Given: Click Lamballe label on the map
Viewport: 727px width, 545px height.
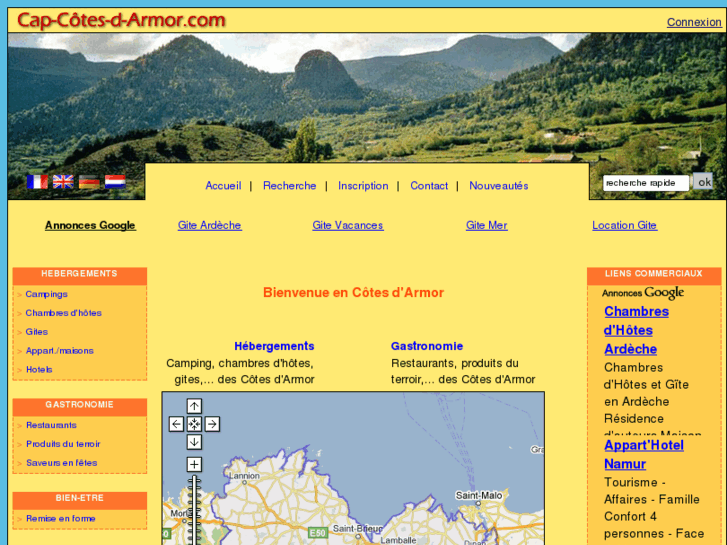Looking at the screenshot, I should (x=398, y=540).
